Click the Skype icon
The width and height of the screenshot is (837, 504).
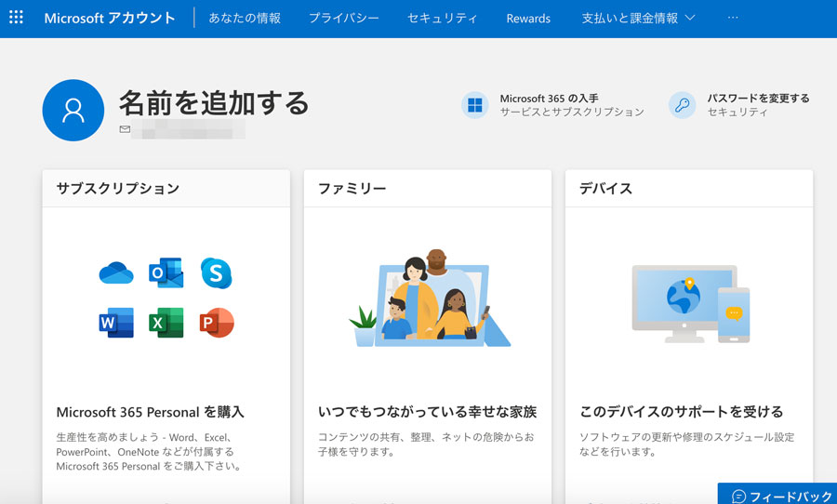(x=216, y=272)
